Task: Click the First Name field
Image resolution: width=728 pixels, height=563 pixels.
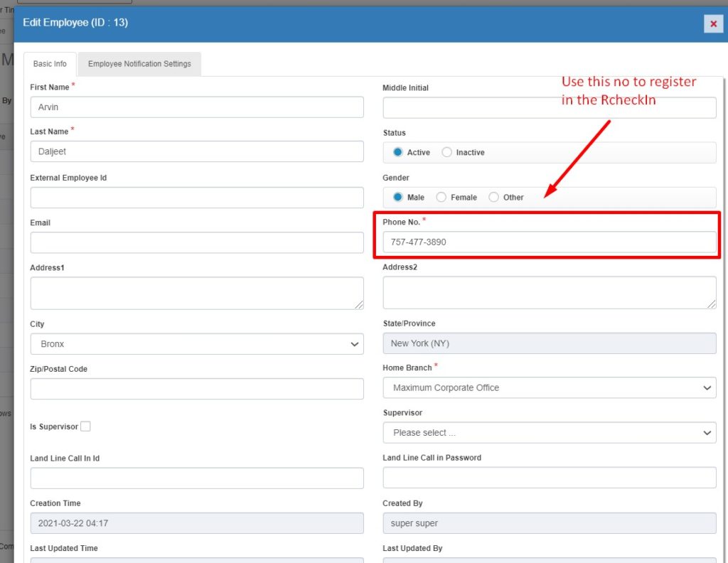Action: (197, 107)
